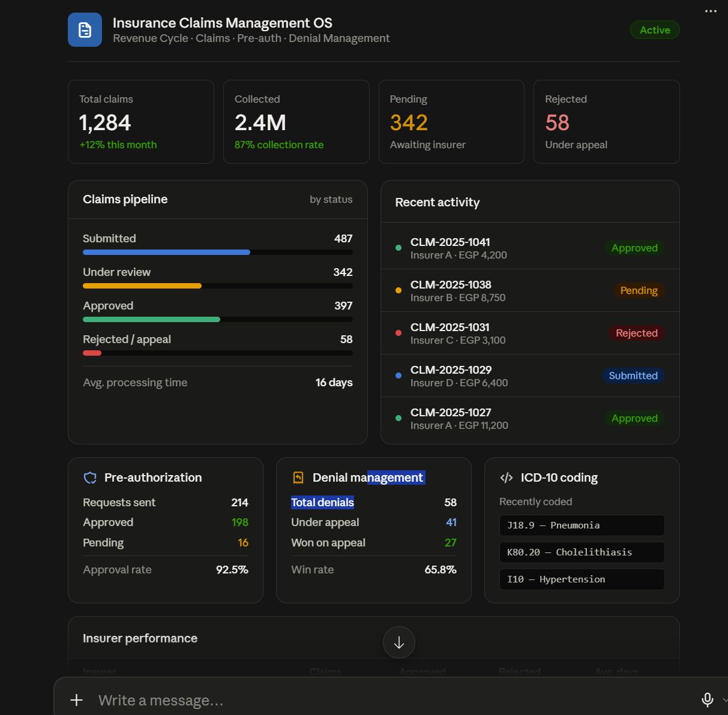The width and height of the screenshot is (728, 715).
Task: Click the ICD-10 coding brackets icon
Action: (507, 477)
